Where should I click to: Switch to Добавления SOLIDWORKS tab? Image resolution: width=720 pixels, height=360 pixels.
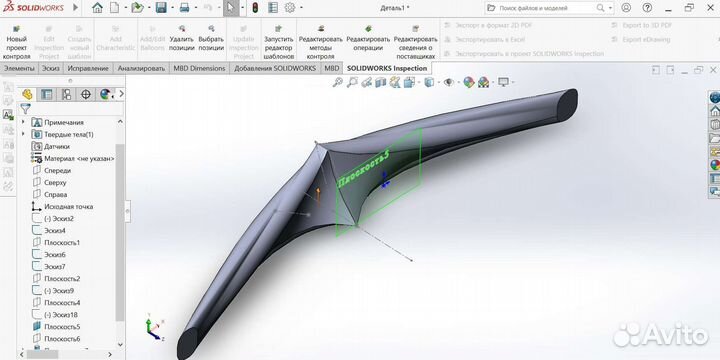click(275, 68)
